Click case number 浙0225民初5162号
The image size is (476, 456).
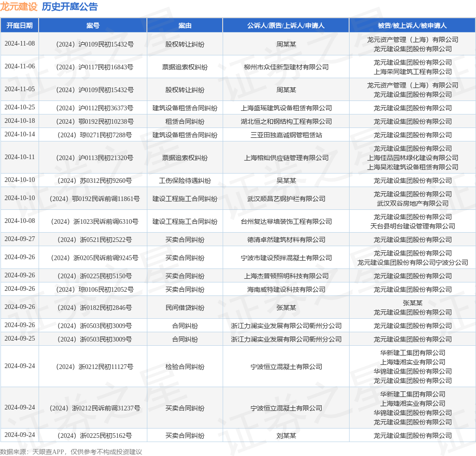95,436
